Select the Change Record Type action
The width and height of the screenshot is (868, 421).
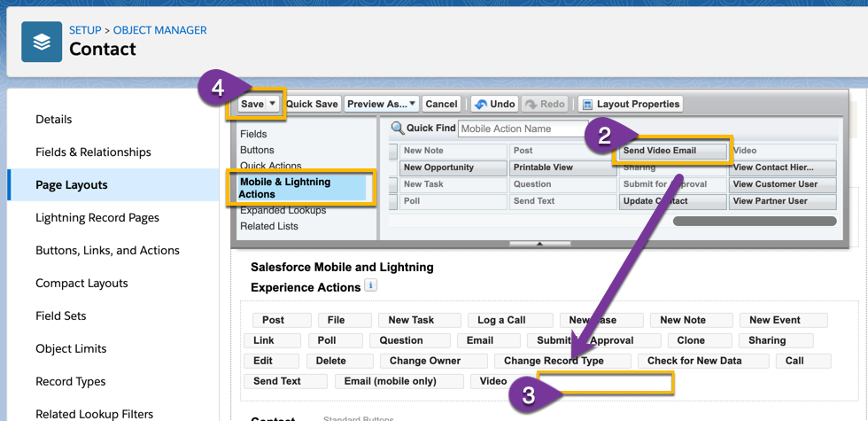click(x=562, y=362)
